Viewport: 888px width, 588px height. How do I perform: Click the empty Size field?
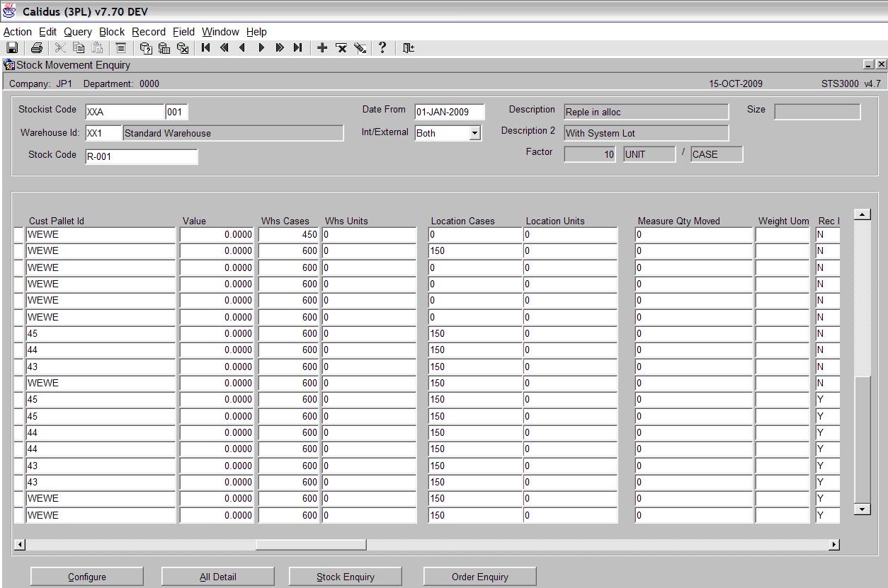pos(817,112)
